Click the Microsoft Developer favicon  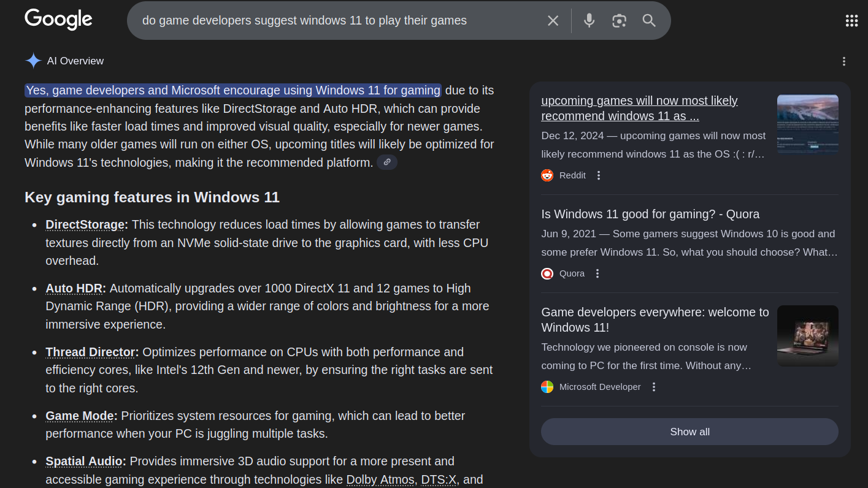coord(547,387)
